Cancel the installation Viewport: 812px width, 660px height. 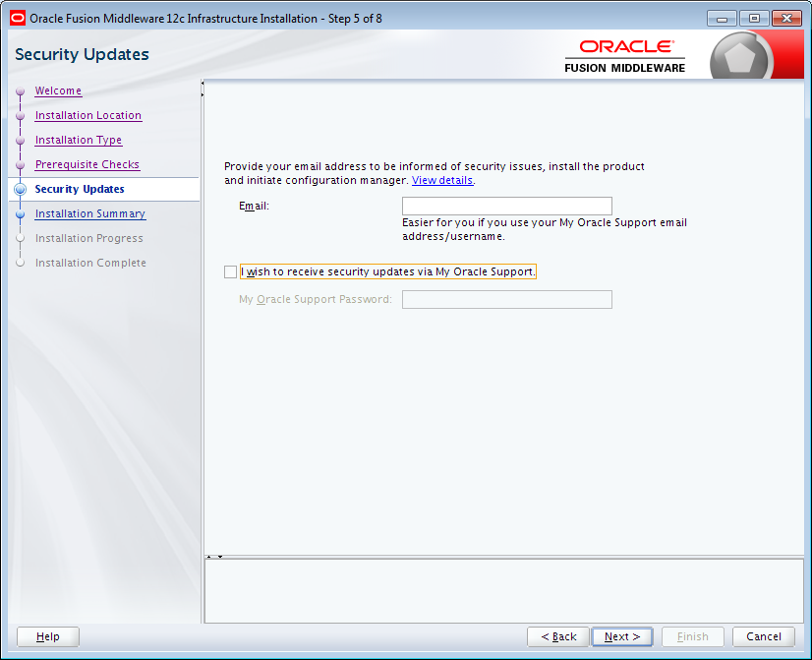click(763, 636)
